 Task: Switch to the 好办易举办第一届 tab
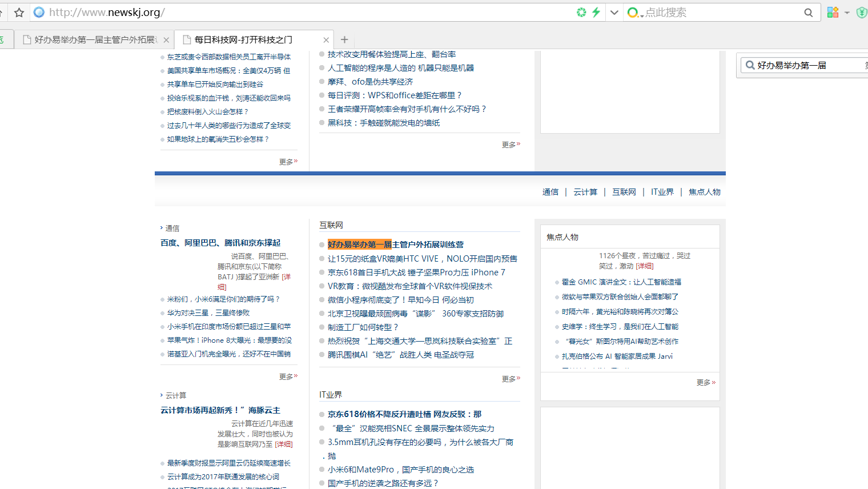(x=94, y=40)
